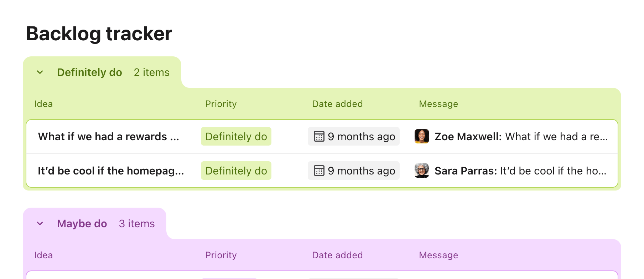Click Message column header in purple group
The height and width of the screenshot is (279, 644).
pos(438,255)
